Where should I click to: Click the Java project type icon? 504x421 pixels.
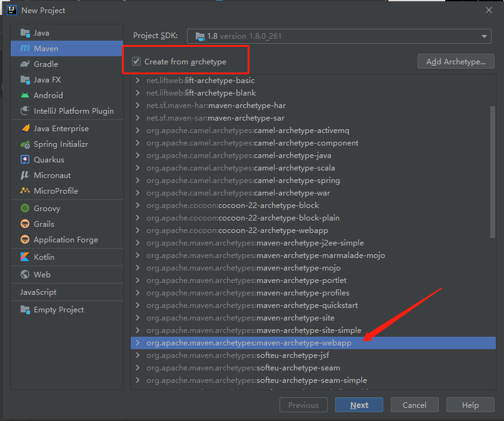[x=25, y=32]
